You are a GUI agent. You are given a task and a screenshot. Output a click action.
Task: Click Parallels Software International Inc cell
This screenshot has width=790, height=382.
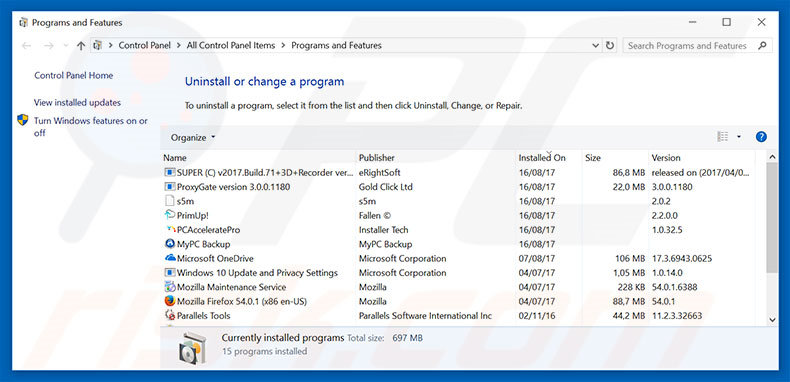point(425,315)
